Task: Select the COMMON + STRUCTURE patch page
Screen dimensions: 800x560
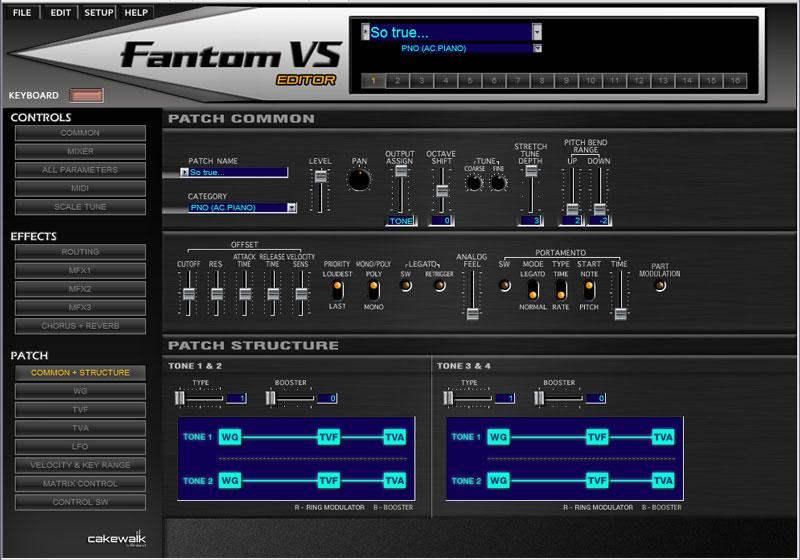Action: point(80,373)
